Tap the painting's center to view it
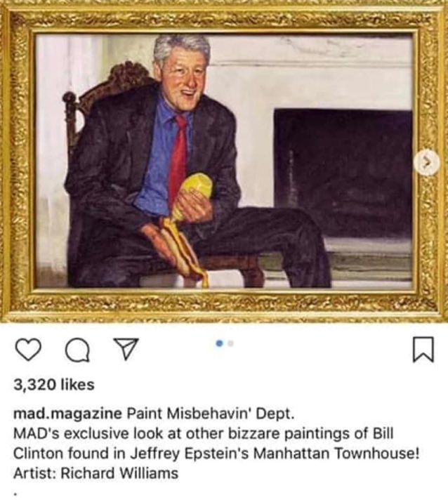 [x=224, y=161]
